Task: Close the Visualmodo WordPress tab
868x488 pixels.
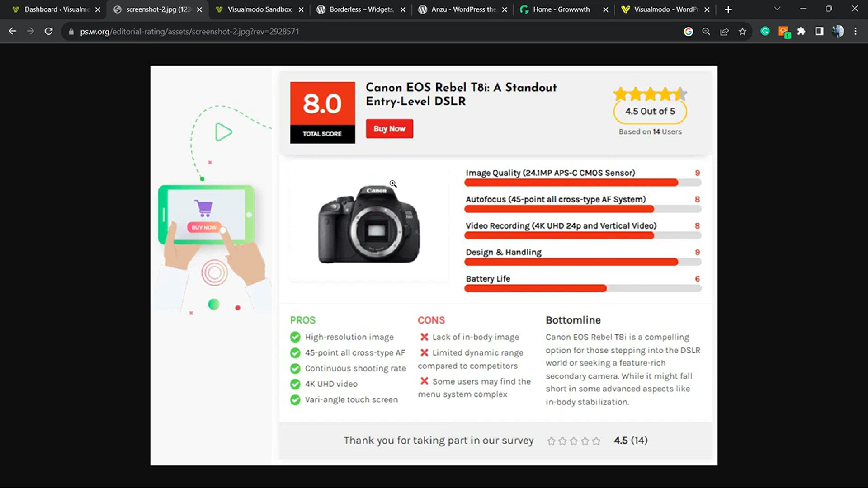Action: tap(707, 9)
